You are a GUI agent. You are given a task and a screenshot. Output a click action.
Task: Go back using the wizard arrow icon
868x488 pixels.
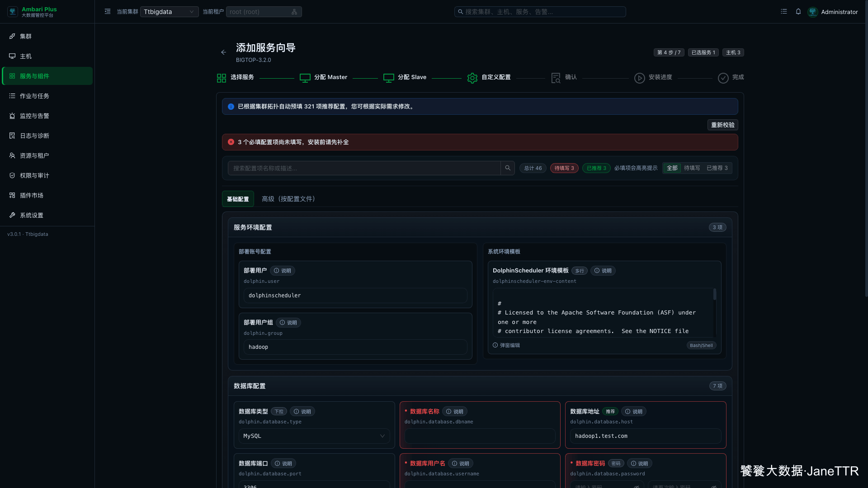(223, 52)
